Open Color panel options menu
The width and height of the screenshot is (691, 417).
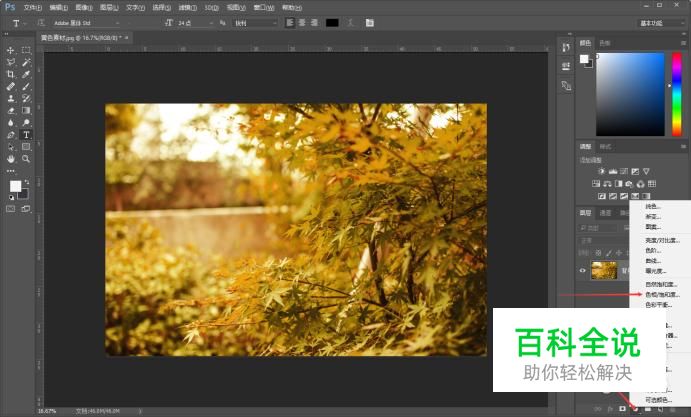[684, 43]
